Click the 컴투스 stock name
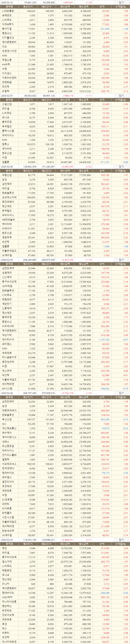Viewport: 130px width, 644px height. click(x=6, y=144)
